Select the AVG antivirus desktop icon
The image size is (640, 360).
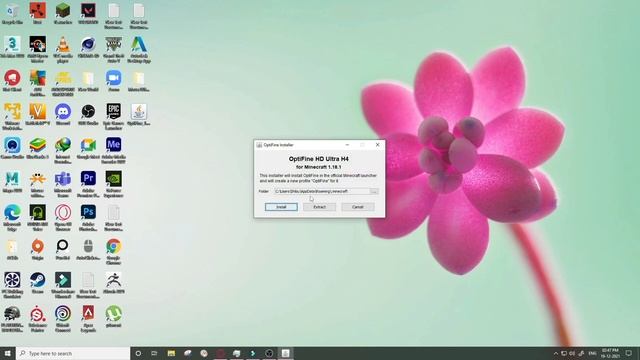[38, 83]
